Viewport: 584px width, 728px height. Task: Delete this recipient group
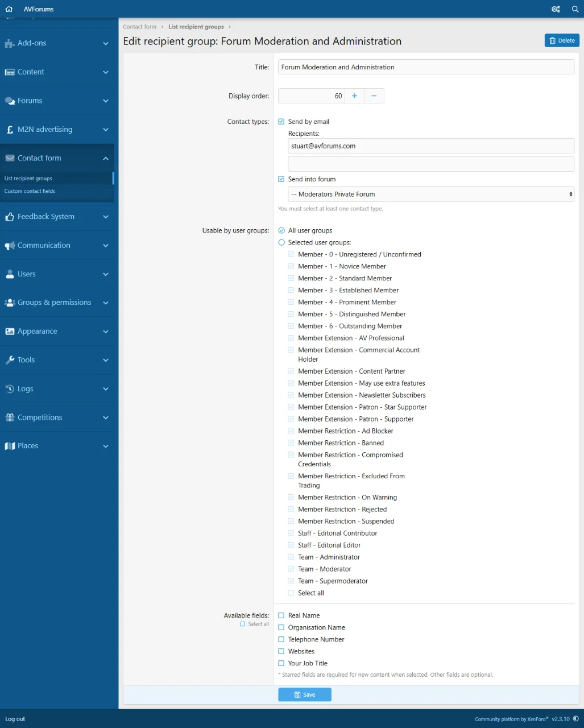(x=562, y=40)
